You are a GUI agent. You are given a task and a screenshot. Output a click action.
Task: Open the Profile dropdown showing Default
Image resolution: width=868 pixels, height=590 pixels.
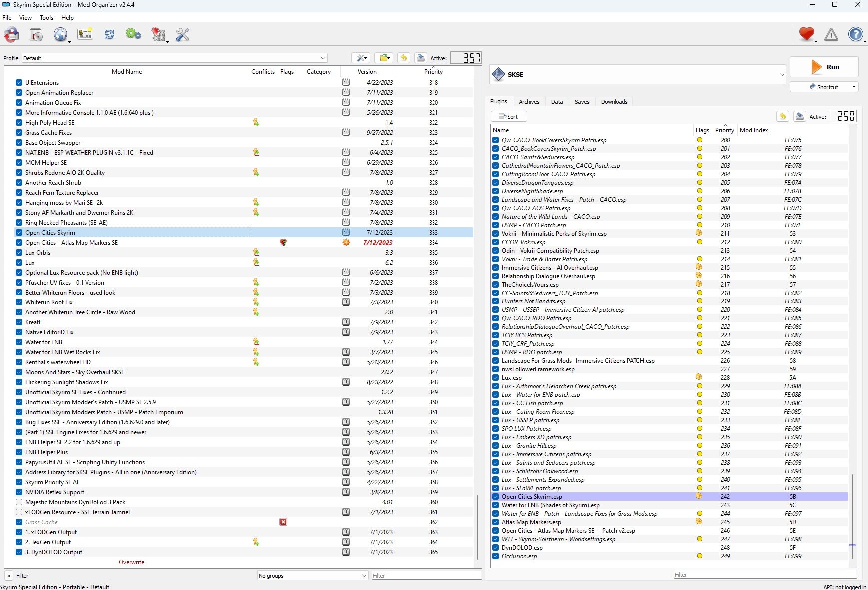[175, 58]
